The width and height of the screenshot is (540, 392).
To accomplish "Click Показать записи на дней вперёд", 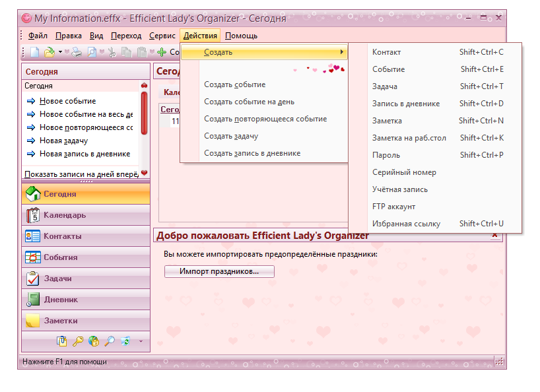I will click(81, 174).
